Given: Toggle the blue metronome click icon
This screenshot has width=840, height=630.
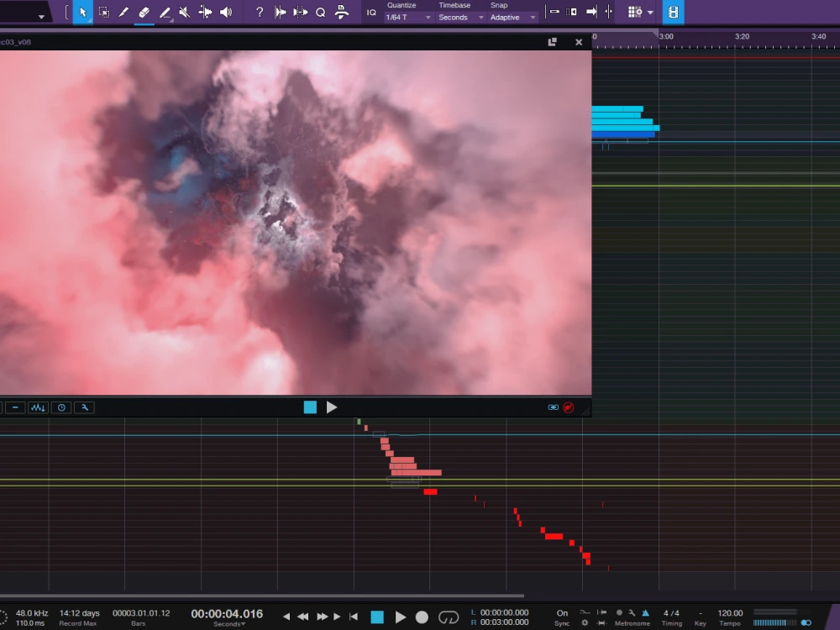Looking at the screenshot, I should (645, 612).
